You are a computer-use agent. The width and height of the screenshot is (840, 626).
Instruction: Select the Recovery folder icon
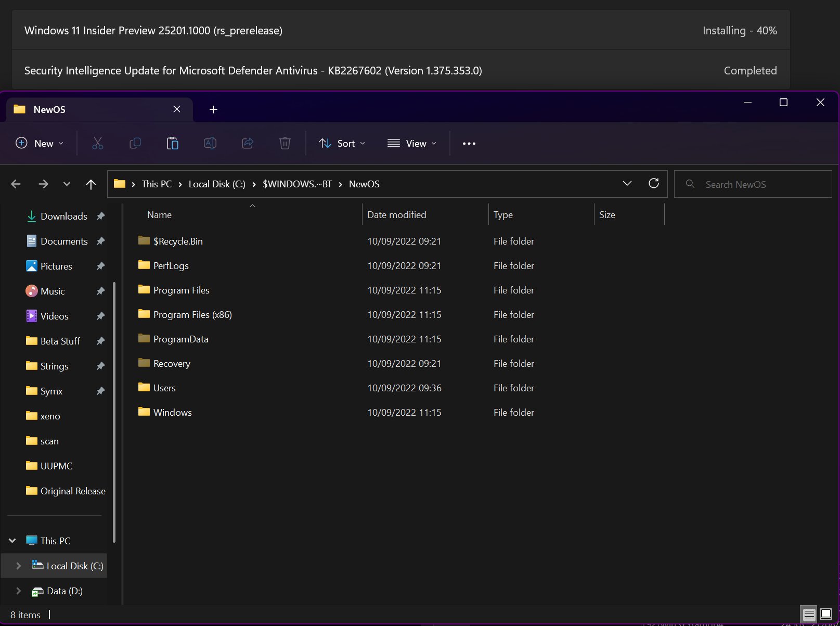144,363
